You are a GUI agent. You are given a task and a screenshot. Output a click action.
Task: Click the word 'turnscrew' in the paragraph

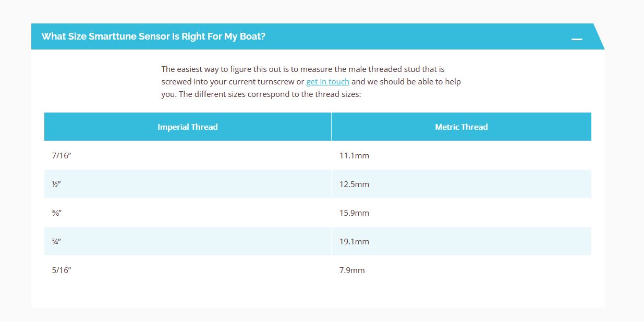[276, 82]
